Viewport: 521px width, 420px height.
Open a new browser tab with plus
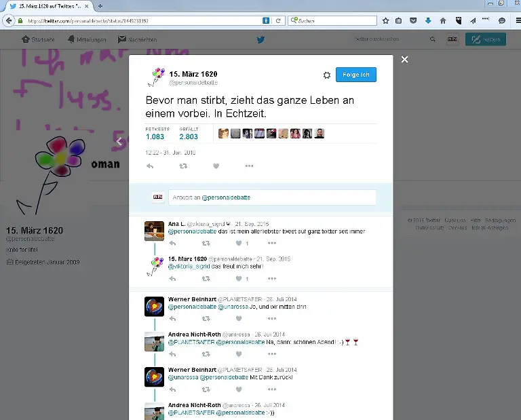tap(100, 6)
